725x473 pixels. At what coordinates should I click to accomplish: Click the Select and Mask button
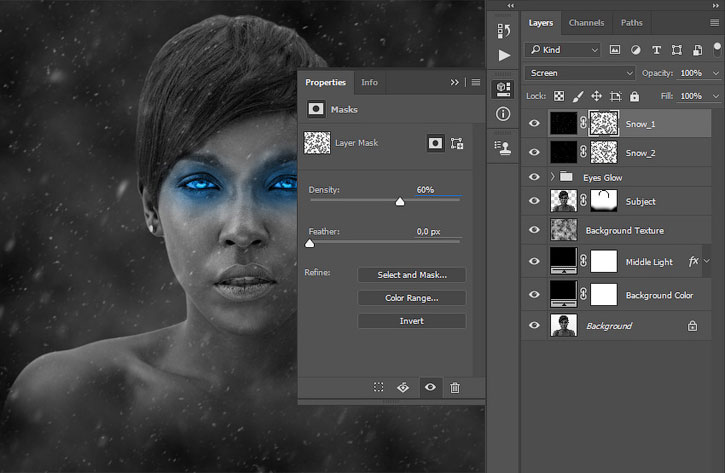click(x=412, y=275)
